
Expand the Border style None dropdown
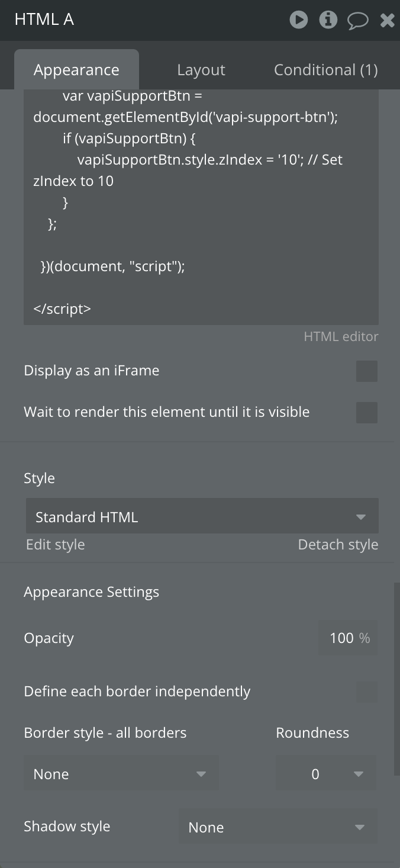pos(121,774)
